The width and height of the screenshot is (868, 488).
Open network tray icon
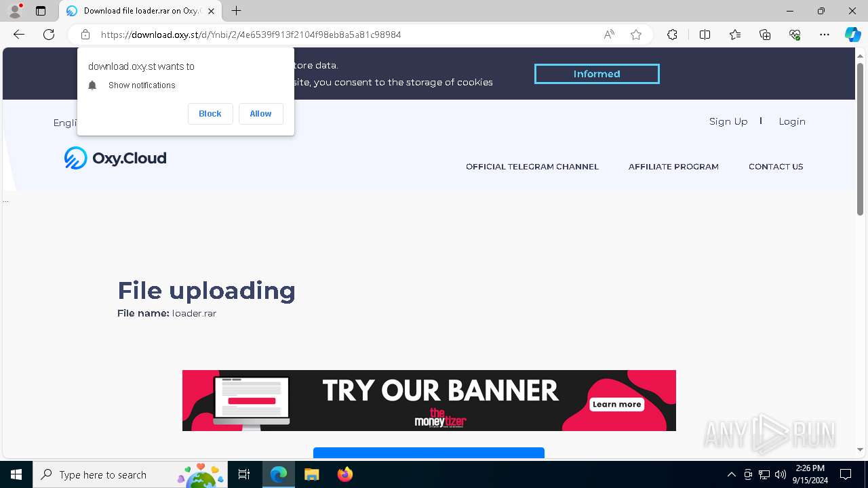pyautogui.click(x=764, y=474)
